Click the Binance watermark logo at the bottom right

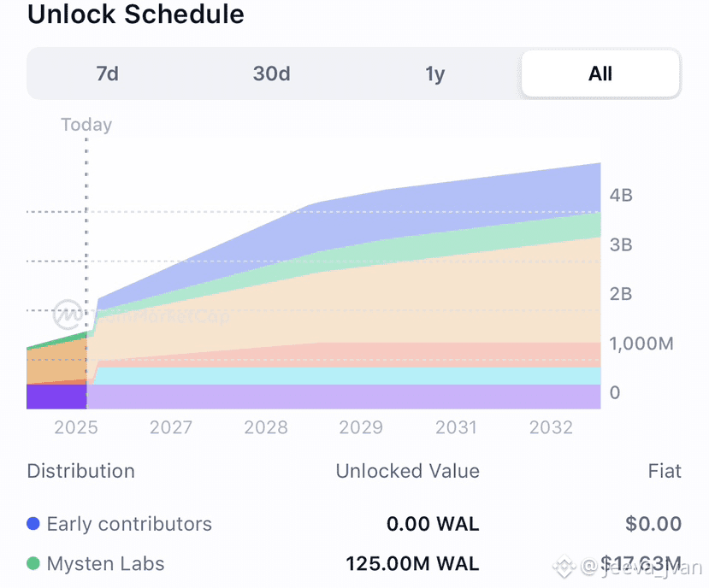coord(564,565)
